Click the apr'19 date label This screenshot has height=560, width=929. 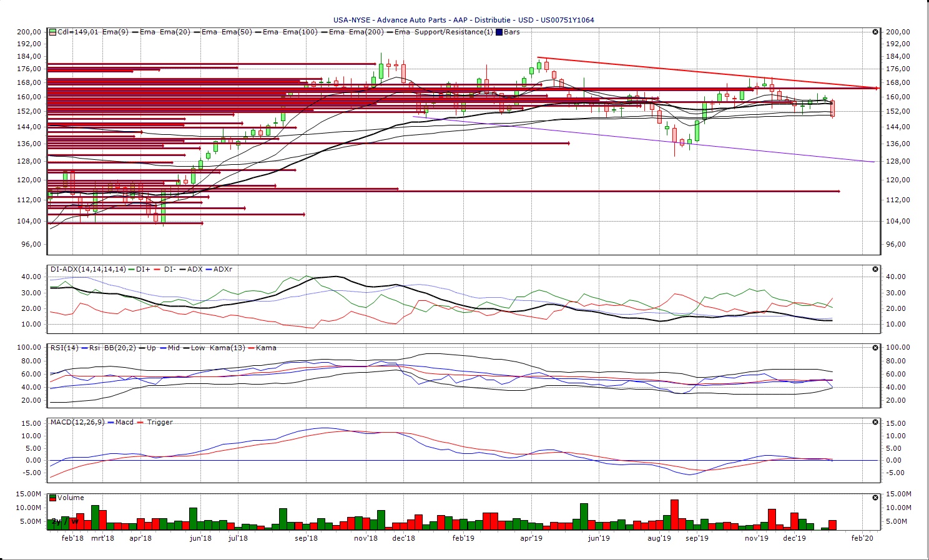pos(531,538)
